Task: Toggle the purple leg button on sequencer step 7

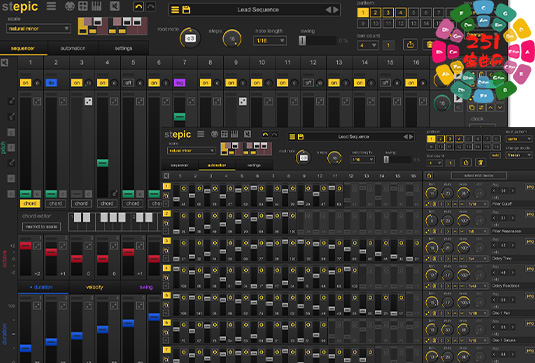Action: [x=179, y=83]
